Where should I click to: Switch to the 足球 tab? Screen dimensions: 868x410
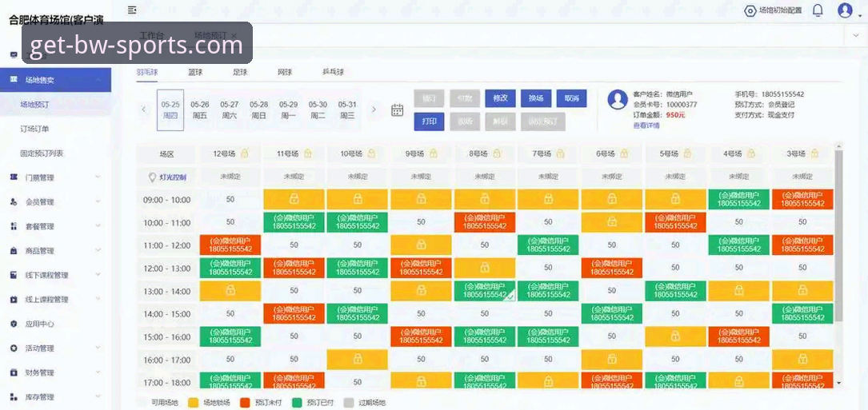(x=240, y=72)
